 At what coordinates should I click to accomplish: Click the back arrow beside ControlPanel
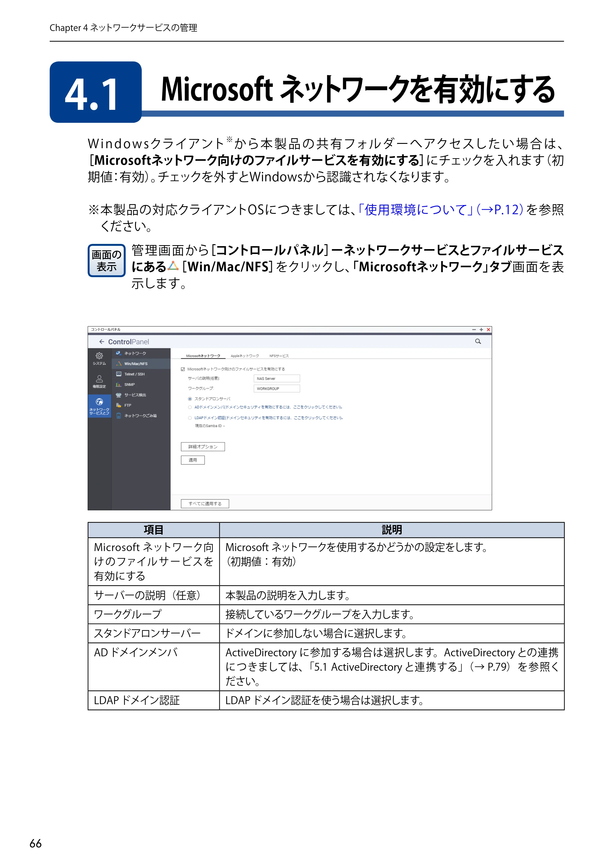click(101, 342)
